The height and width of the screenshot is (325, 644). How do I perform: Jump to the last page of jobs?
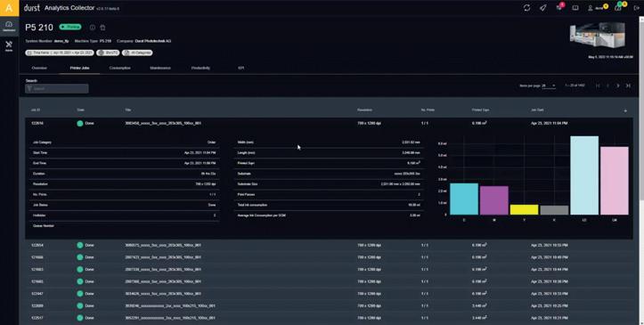click(628, 85)
